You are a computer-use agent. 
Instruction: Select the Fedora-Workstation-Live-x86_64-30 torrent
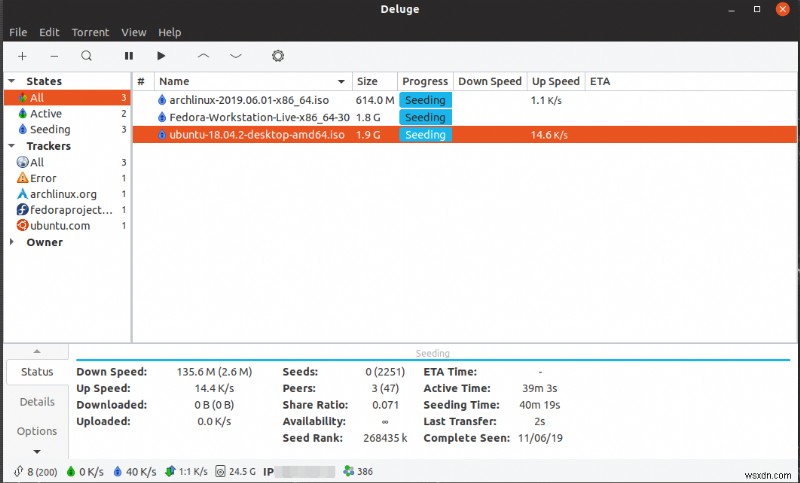pos(464,117)
